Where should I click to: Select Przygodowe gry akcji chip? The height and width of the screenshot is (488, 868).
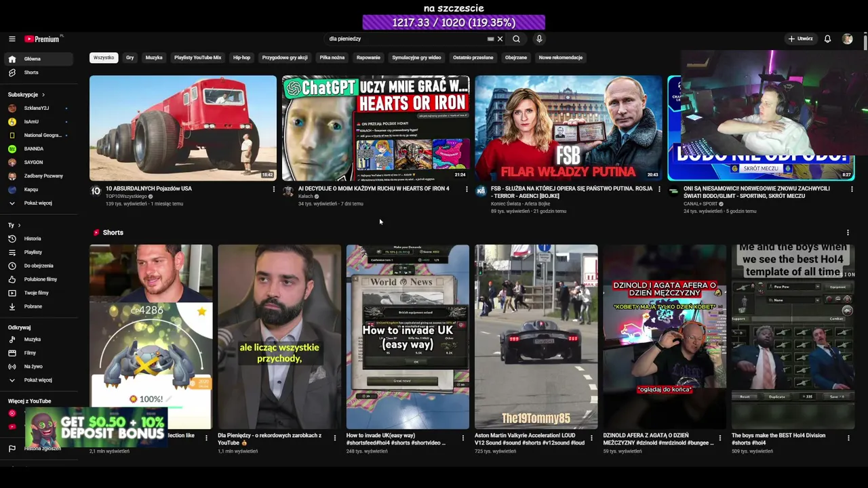point(285,58)
